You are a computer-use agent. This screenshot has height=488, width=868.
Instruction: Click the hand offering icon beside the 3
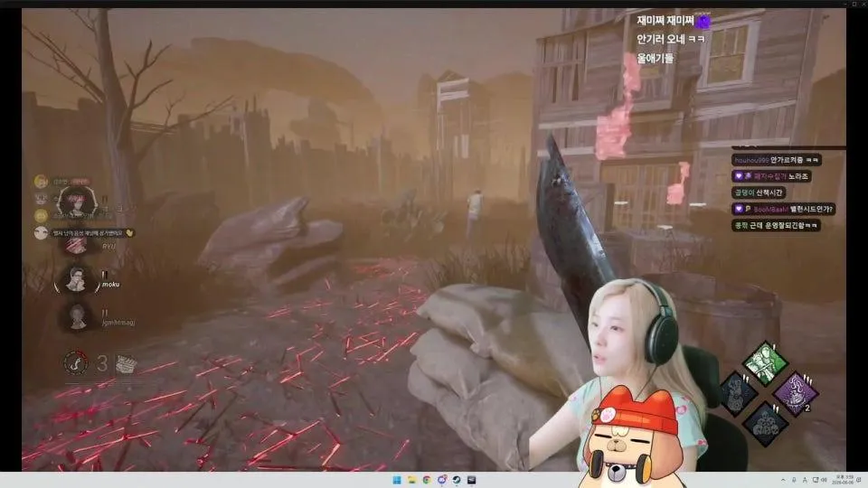127,364
